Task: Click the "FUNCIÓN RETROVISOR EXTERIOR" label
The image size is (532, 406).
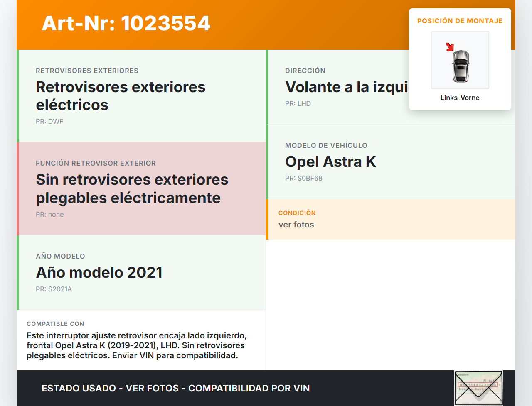Action: [96, 163]
